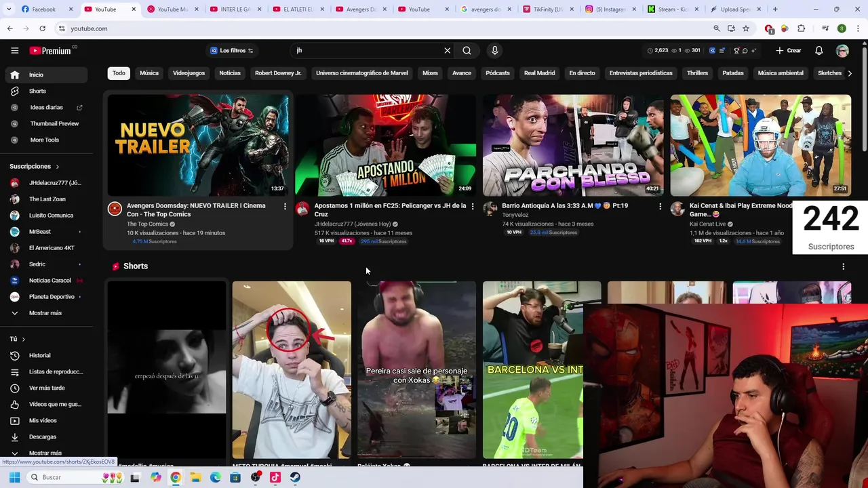Viewport: 868px width, 488px height.
Task: Open the Apostando 1 Millón video thumbnail
Action: pos(385,144)
